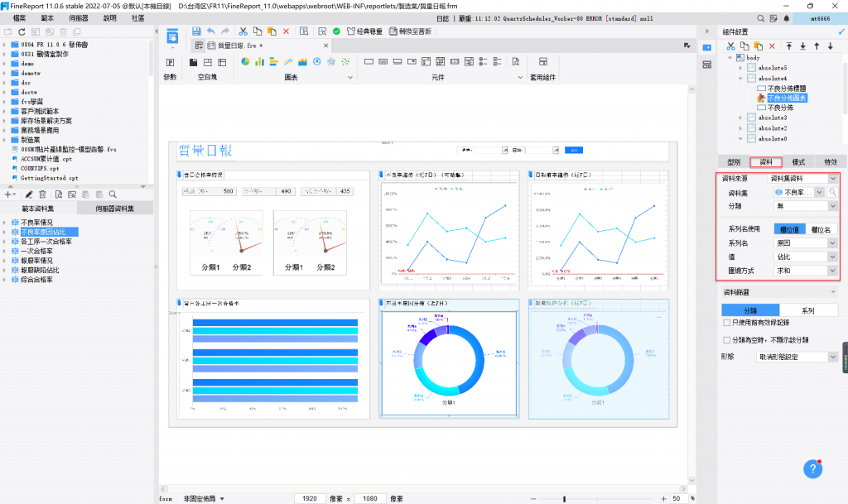Image resolution: width=848 pixels, height=504 pixels.
Task: Click the undo arrow icon
Action: pos(211,31)
